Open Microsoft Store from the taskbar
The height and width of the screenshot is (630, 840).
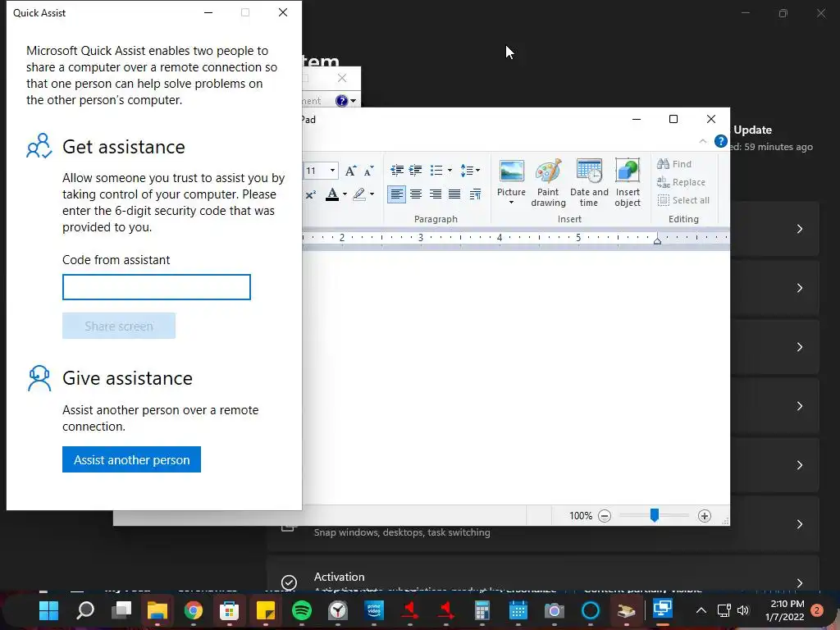pos(230,610)
